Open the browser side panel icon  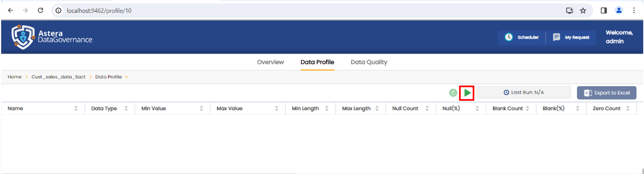tap(603, 11)
